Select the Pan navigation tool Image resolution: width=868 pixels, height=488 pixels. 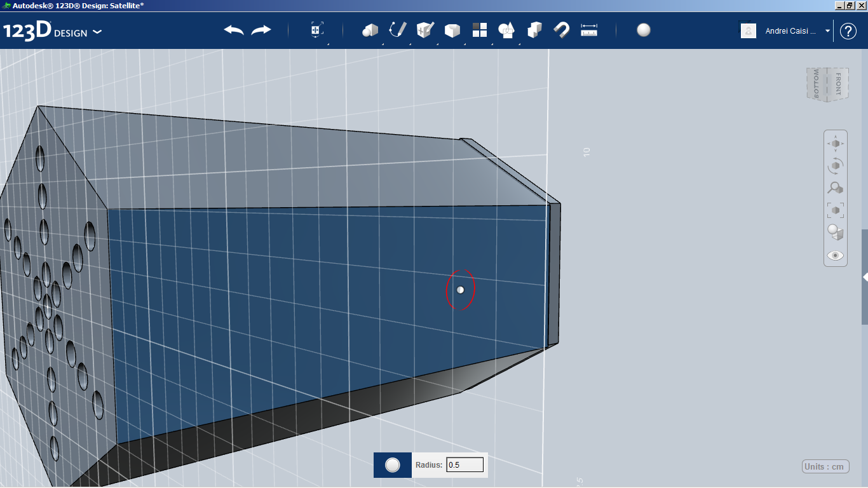pos(836,144)
